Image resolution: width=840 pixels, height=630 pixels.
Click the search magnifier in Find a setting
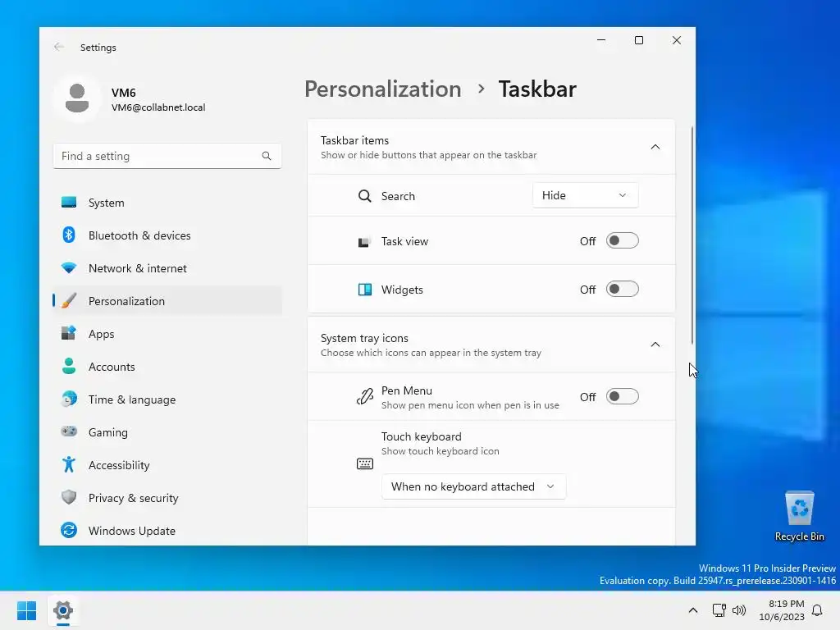(x=267, y=156)
